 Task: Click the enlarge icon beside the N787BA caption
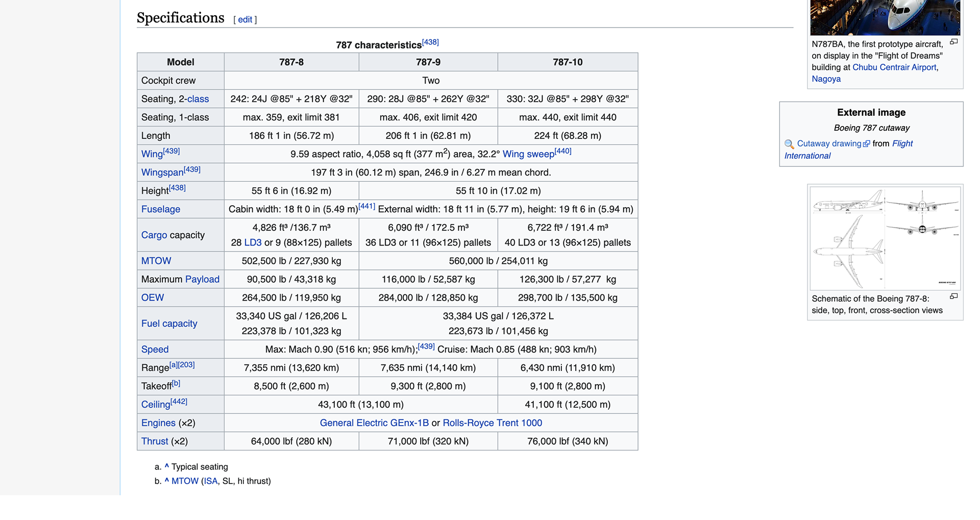pos(953,42)
